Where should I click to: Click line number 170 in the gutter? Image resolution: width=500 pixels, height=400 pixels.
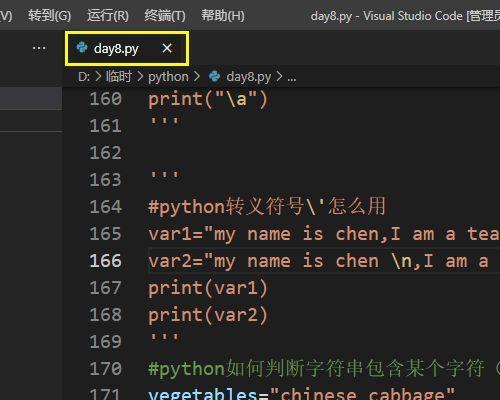(105, 369)
